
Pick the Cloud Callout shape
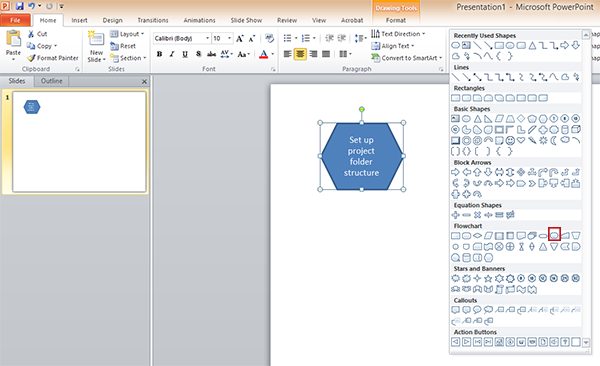(488, 310)
